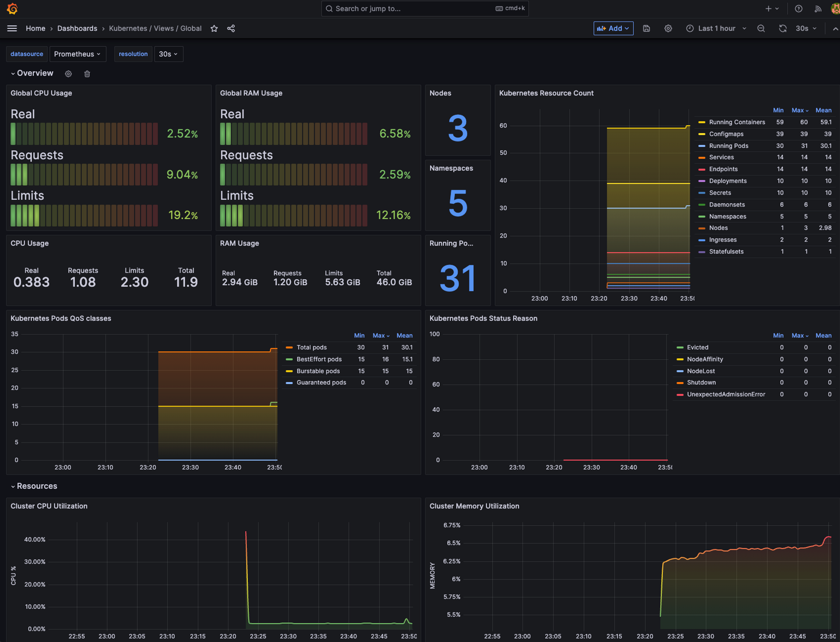The image size is (840, 642).
Task: Click the share dashboard icon
Action: coord(231,29)
